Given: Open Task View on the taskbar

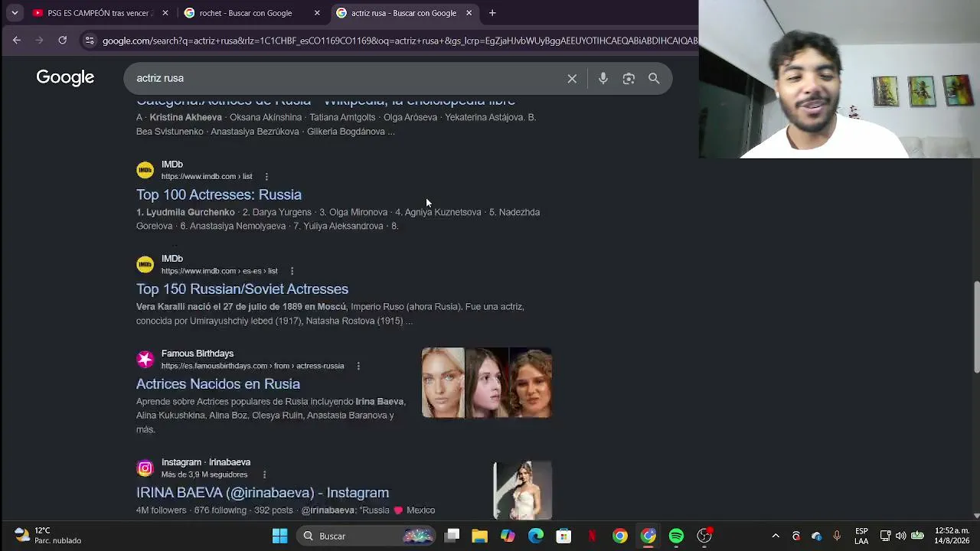Looking at the screenshot, I should [x=452, y=536].
